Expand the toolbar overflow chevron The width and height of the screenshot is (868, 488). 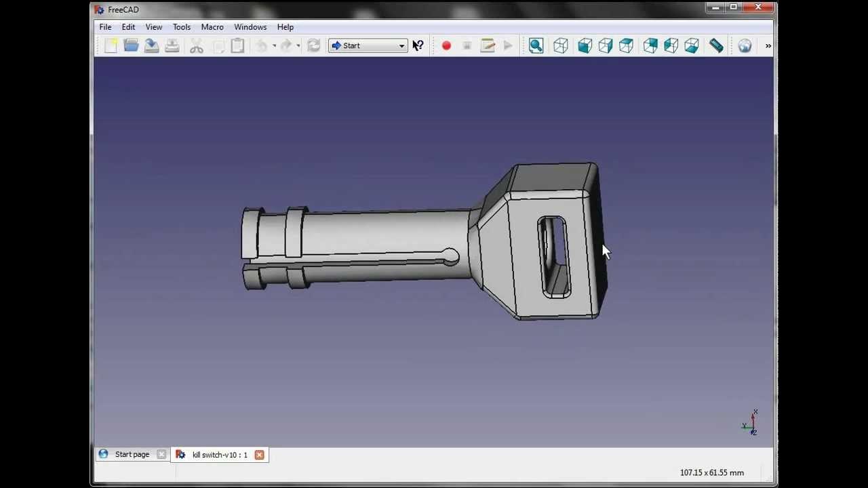pos(768,45)
